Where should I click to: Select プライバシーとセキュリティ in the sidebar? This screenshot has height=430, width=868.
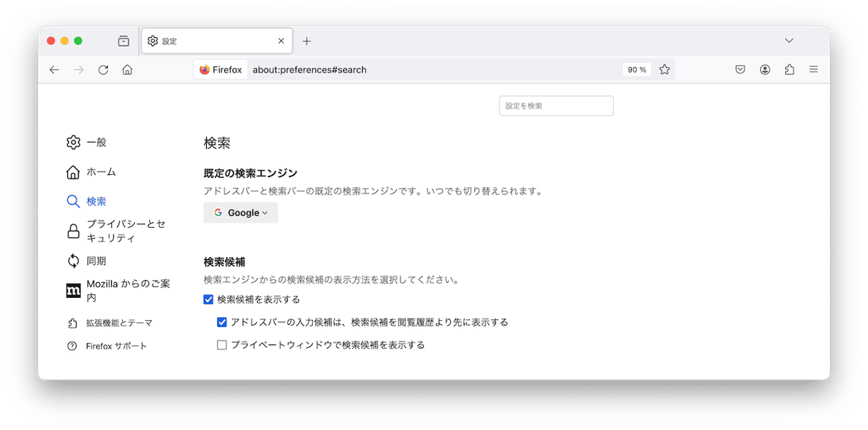pyautogui.click(x=125, y=231)
